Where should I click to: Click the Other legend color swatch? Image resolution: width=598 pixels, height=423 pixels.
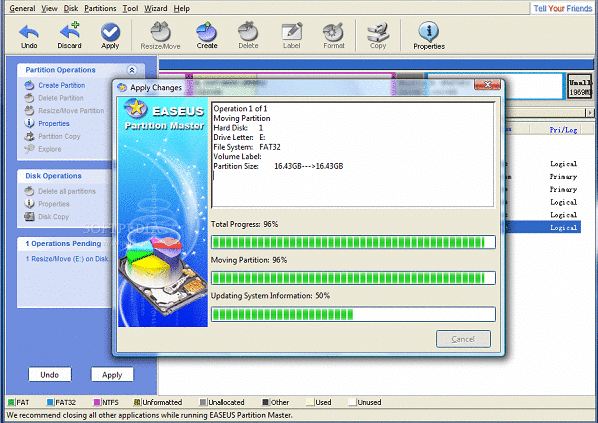[x=265, y=402]
